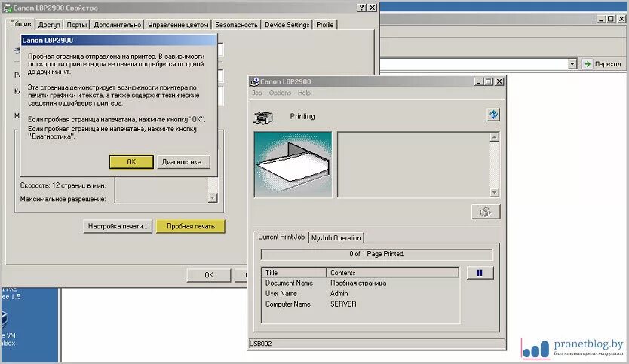The image size is (629, 364).
Task: Click the green Переход arrow icon
Action: (x=587, y=64)
